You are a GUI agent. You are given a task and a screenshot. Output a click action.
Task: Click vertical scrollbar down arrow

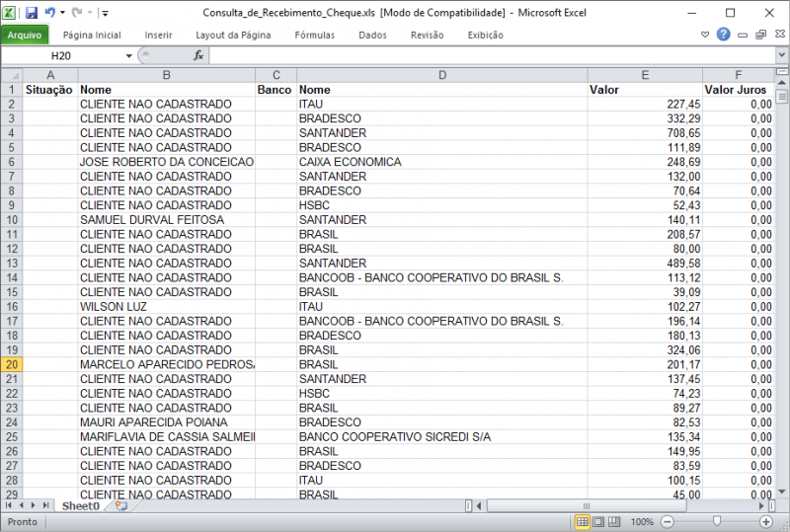tap(781, 492)
